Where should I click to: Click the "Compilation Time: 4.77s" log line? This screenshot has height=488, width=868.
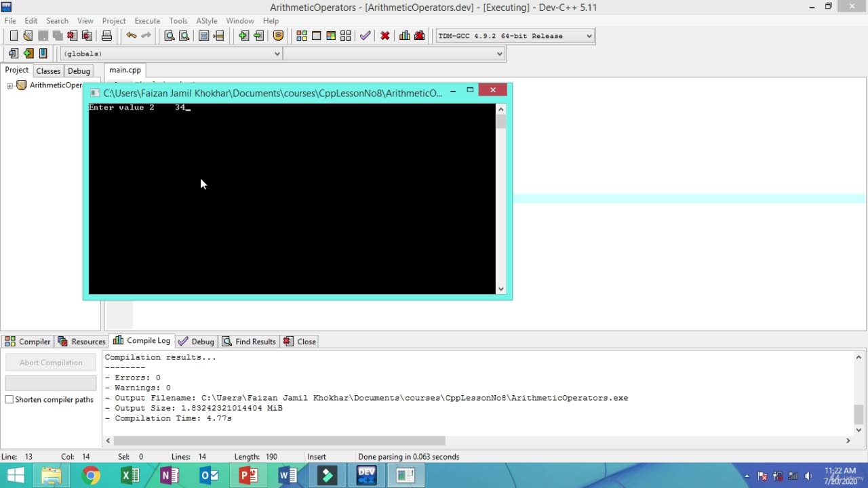coord(168,418)
